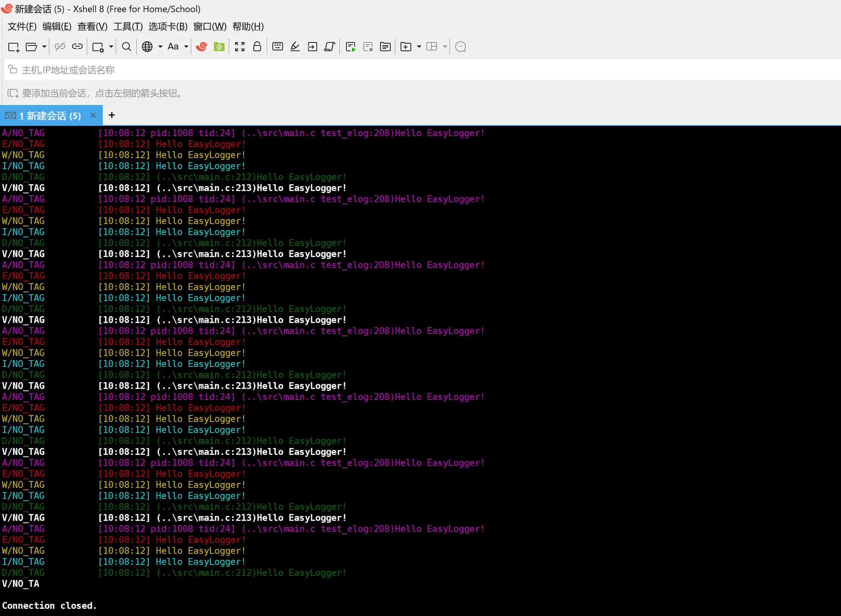
Task: Click the Reconnect link icon
Action: 77,47
